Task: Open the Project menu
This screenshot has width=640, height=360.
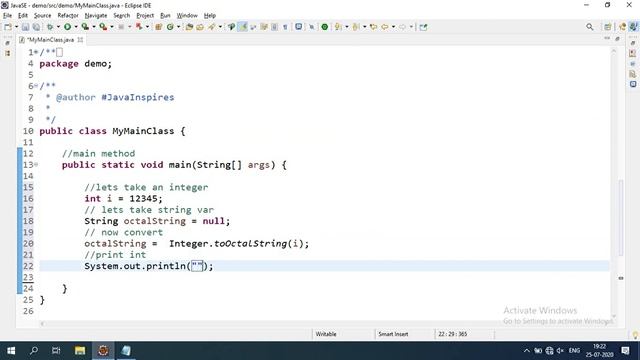Action: [x=145, y=16]
